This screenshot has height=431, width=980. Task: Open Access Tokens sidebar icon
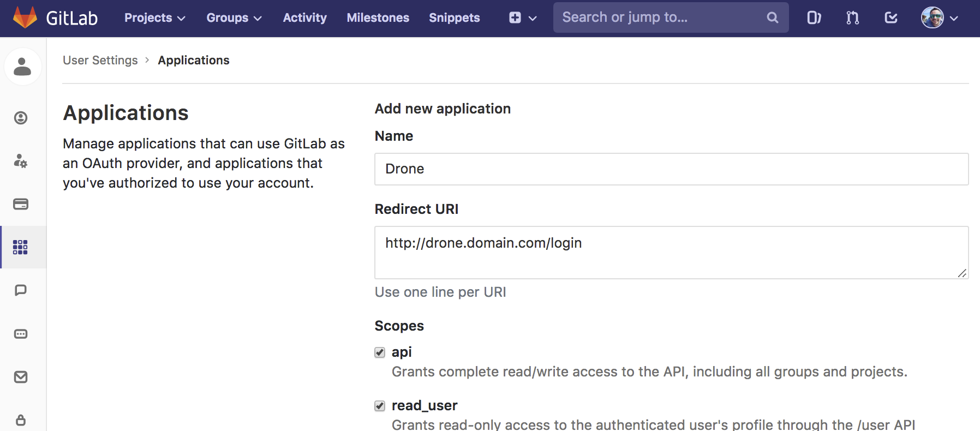point(21,334)
